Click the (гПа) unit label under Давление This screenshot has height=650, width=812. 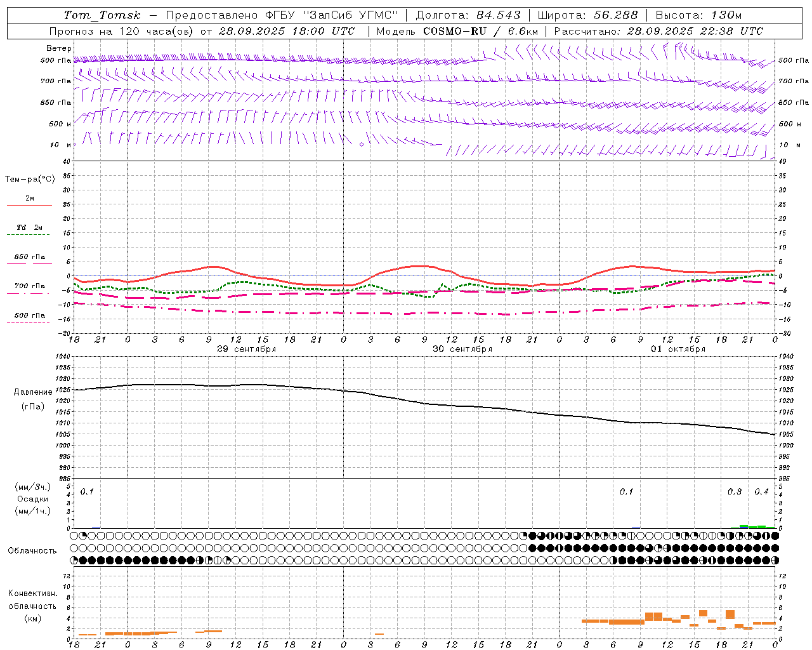pos(33,407)
